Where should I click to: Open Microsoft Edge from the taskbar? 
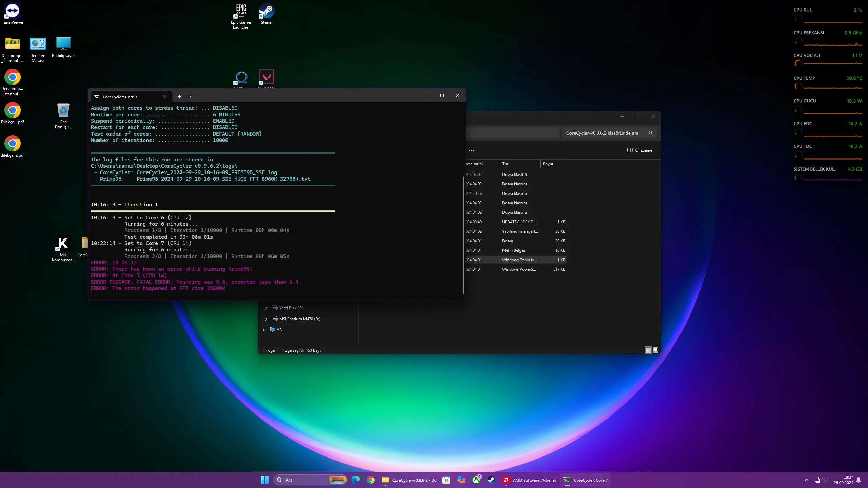(356, 480)
